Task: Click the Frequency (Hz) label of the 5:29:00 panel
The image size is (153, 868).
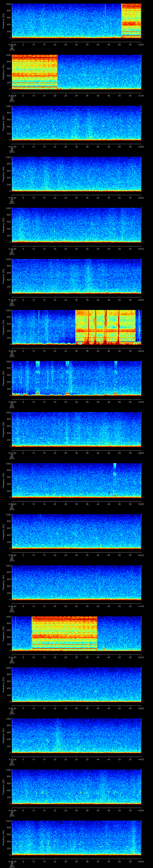Action: tap(4, 21)
